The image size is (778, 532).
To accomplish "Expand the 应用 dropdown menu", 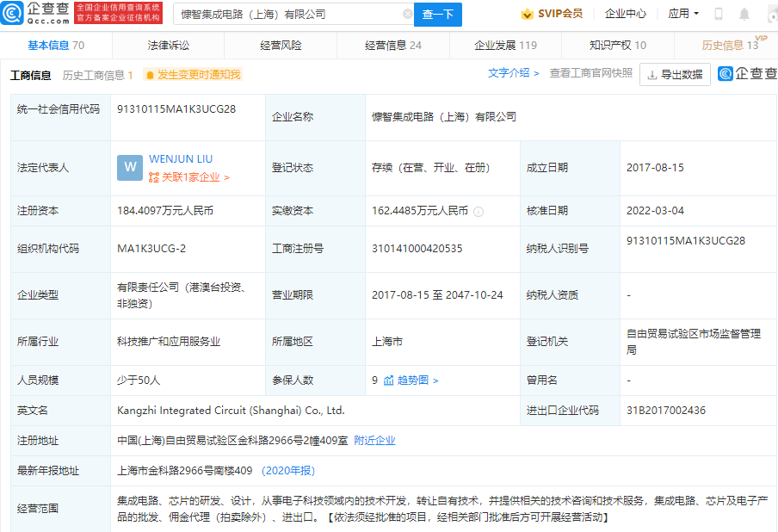I will (x=683, y=14).
